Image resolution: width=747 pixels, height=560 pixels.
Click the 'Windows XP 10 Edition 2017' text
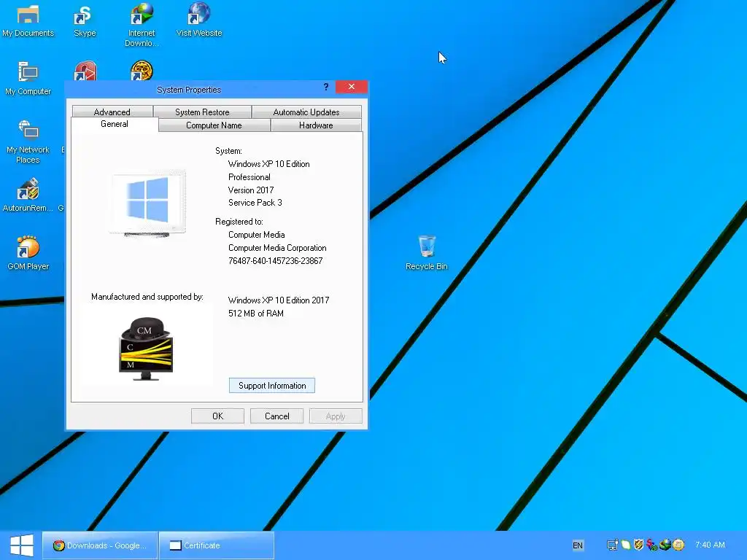(279, 300)
